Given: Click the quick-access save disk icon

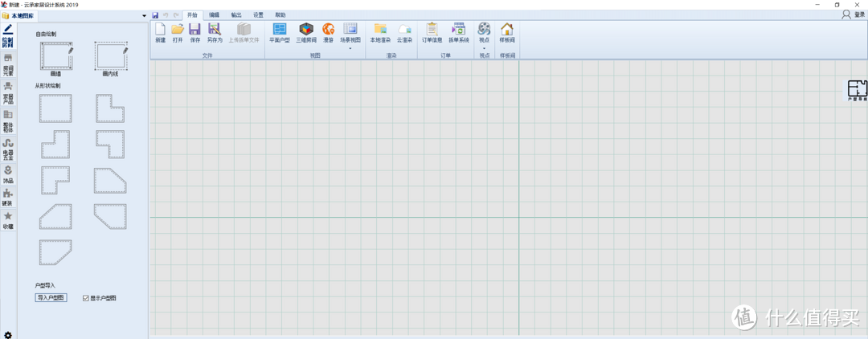Looking at the screenshot, I should point(155,15).
